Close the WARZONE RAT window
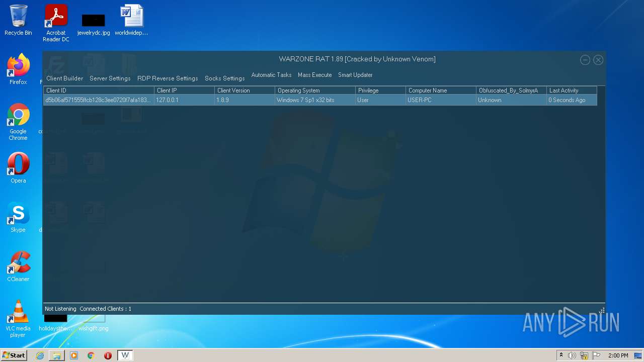Screen dimensions: 644x362 tap(598, 60)
